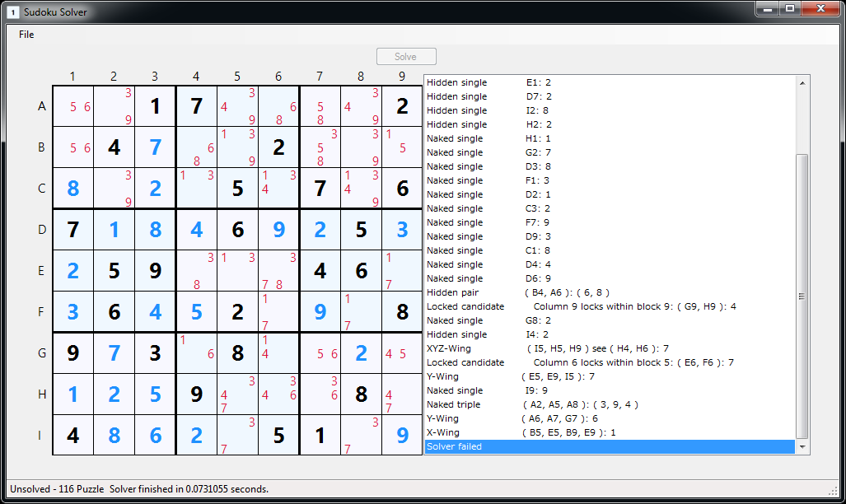Click Sudoku cell C5 containing 5
The image size is (846, 504).
(x=237, y=189)
